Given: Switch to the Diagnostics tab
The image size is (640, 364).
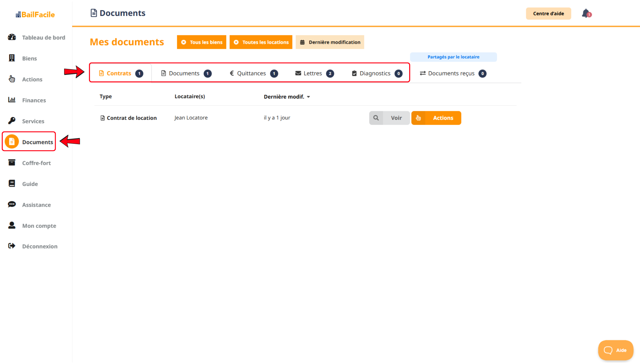Looking at the screenshot, I should [x=377, y=73].
